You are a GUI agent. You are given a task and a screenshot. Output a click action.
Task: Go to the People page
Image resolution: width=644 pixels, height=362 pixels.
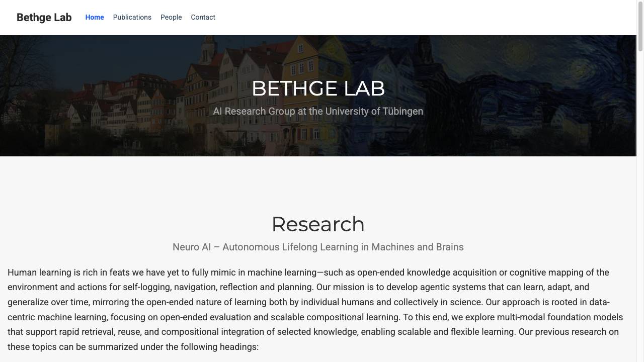(171, 17)
